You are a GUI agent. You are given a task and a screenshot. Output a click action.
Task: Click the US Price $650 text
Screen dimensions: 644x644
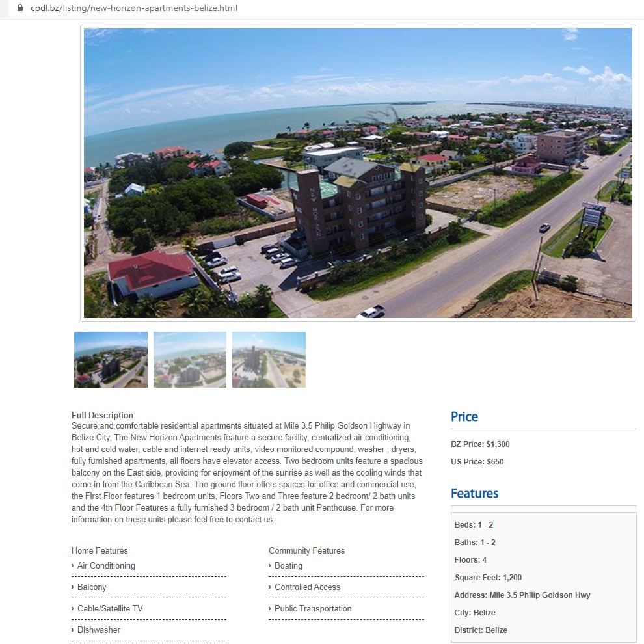point(477,461)
